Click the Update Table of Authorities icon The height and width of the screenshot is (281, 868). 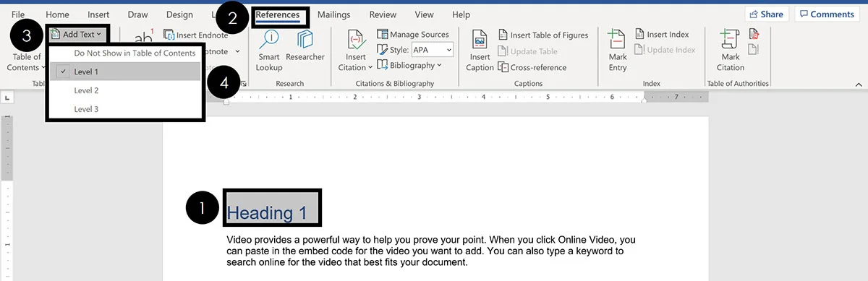(x=754, y=49)
